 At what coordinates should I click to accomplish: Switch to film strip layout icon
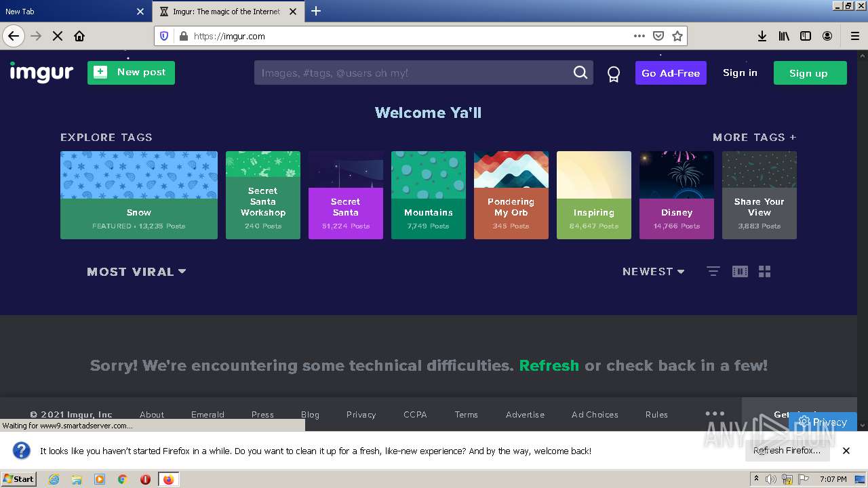[x=740, y=271]
